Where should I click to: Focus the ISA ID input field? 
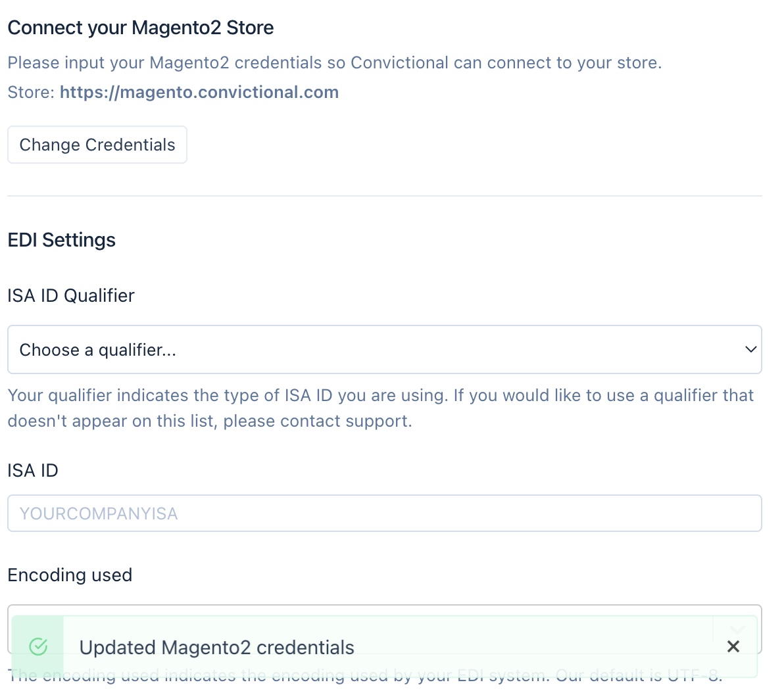tap(384, 514)
